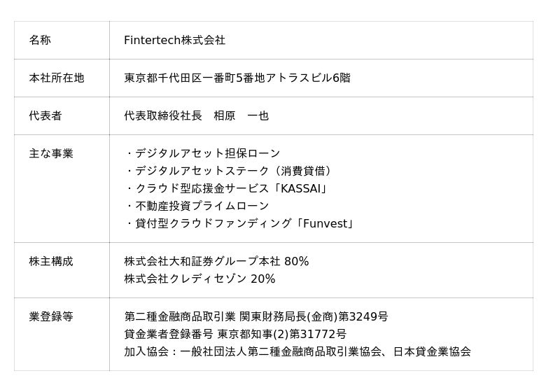
Task: Select the Fintertech株式会社 company name text
Action: pyautogui.click(x=174, y=41)
